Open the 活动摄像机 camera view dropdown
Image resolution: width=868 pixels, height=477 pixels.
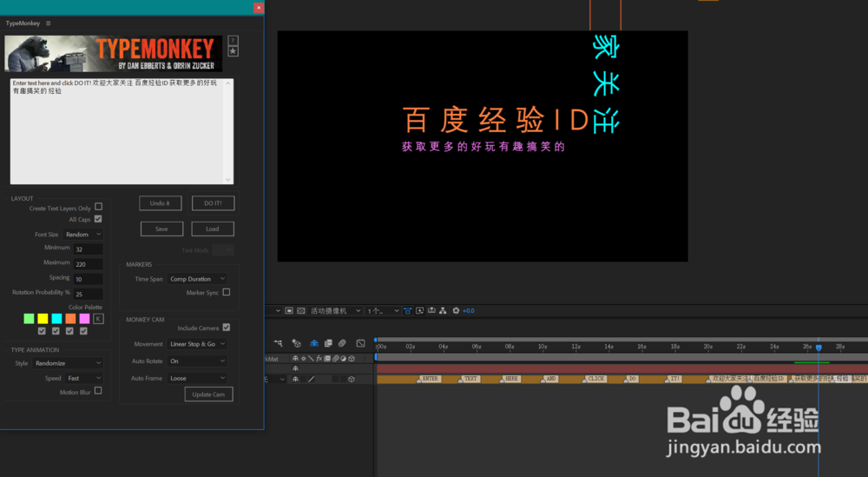pos(336,311)
